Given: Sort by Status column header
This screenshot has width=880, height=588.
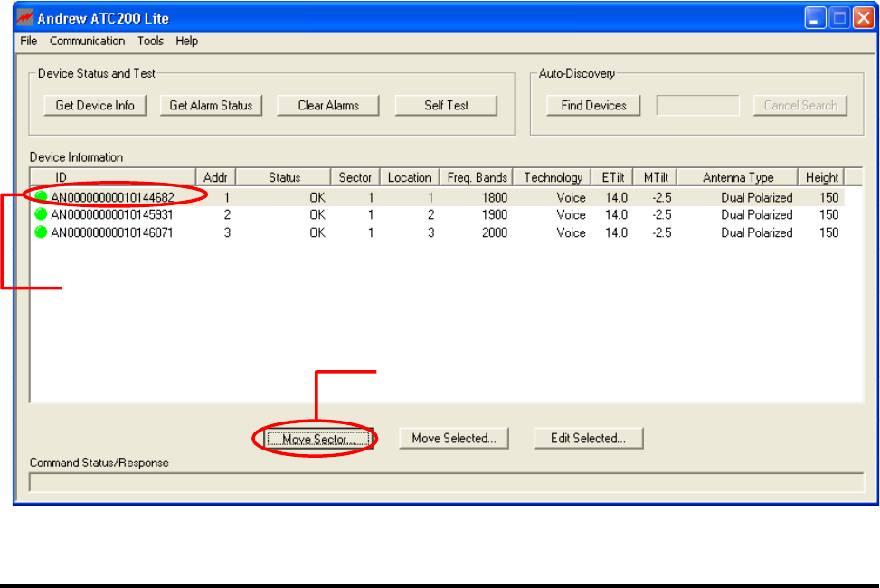Looking at the screenshot, I should (284, 177).
